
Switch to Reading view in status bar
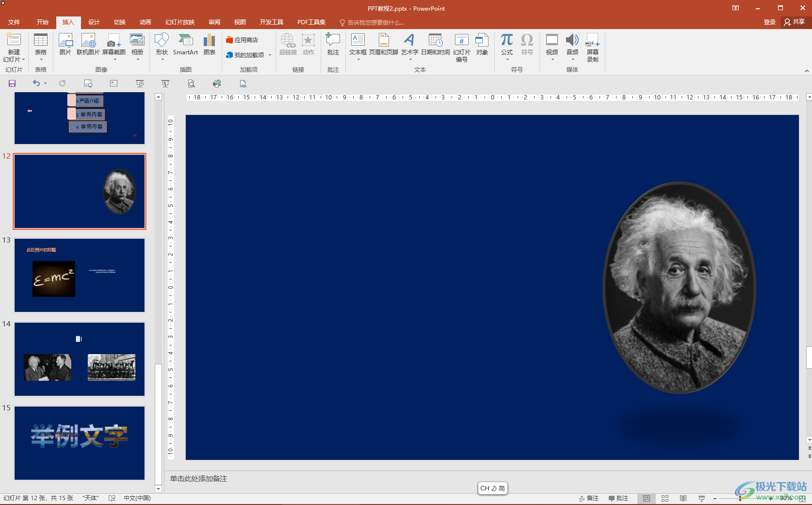[x=683, y=498]
